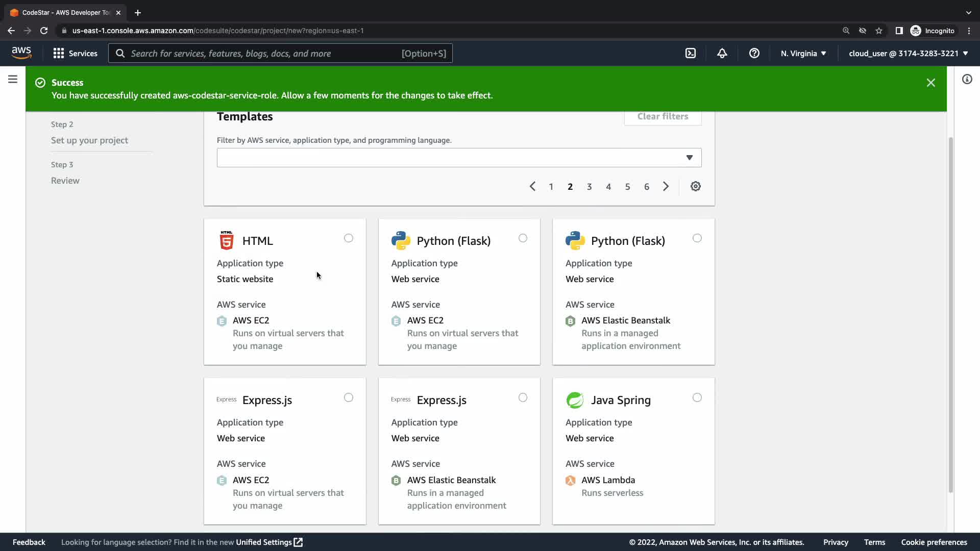Dismiss the green Success banner
Viewport: 980px width, 551px height.
click(930, 83)
